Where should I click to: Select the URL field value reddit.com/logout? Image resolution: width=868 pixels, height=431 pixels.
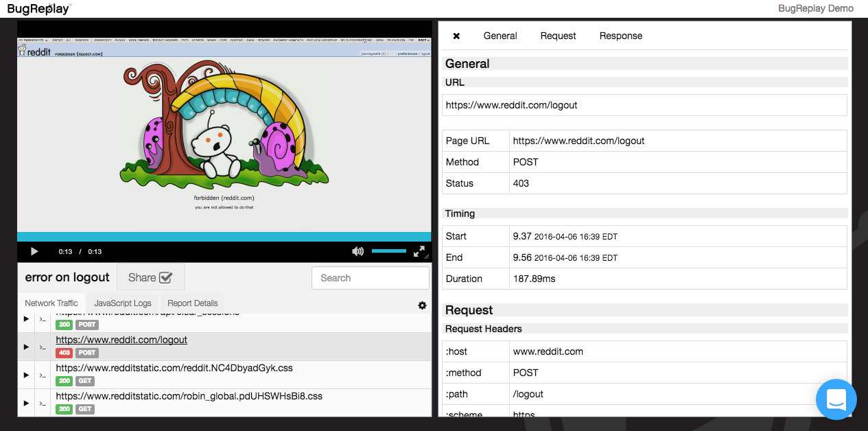pyautogui.click(x=644, y=105)
